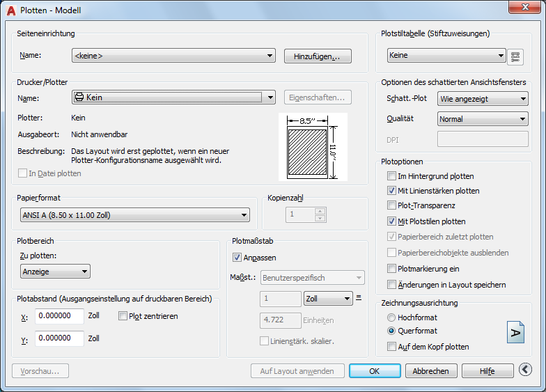Screen dimensions: 546x392
Task: Open the Qualität dropdown
Action: [483, 119]
